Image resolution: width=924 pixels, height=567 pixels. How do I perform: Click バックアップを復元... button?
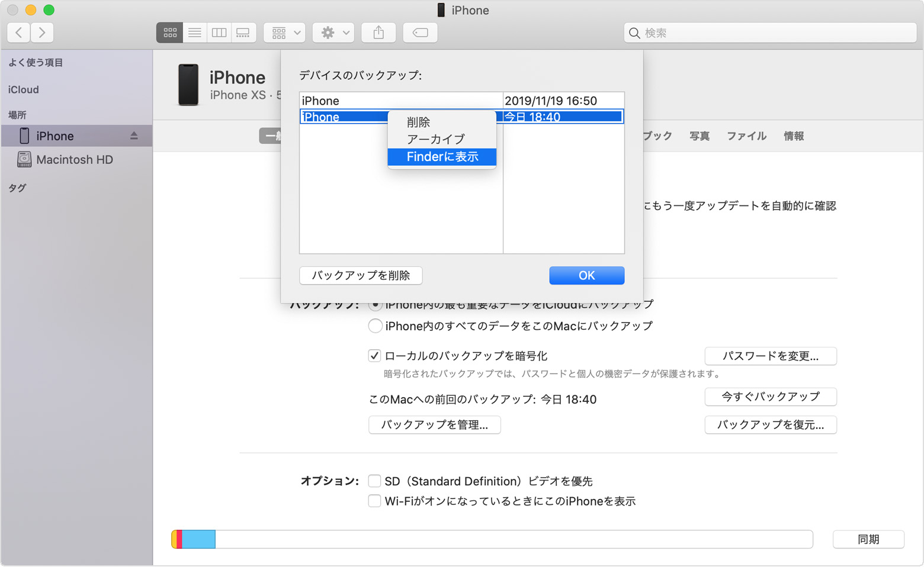click(x=771, y=425)
